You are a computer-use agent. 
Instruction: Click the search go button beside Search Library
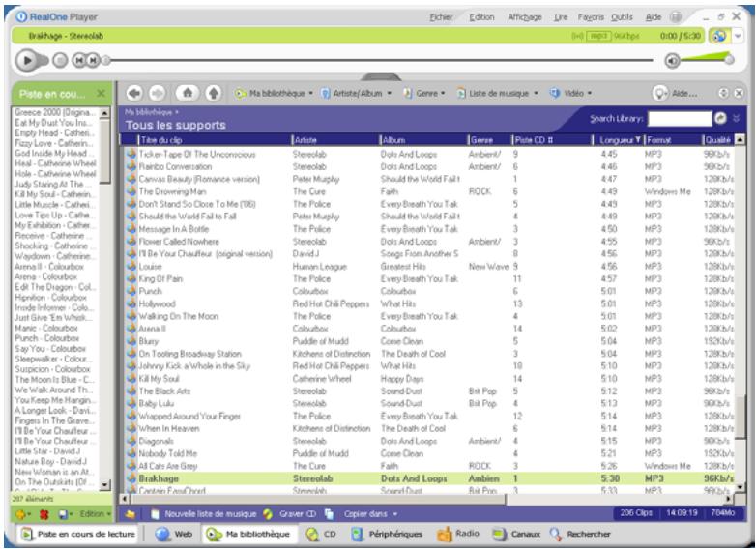click(x=721, y=119)
